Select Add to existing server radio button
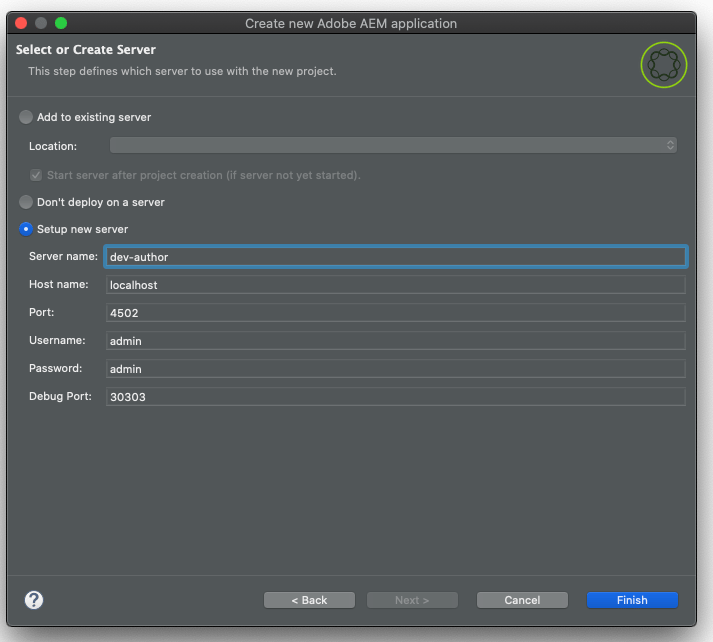The height and width of the screenshot is (642, 713). tap(26, 117)
